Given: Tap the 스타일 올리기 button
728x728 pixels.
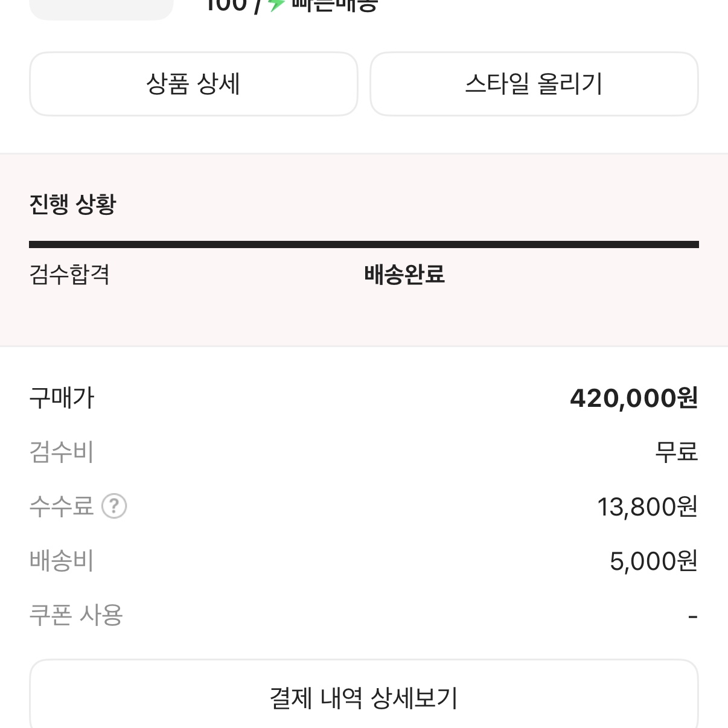Looking at the screenshot, I should (534, 84).
